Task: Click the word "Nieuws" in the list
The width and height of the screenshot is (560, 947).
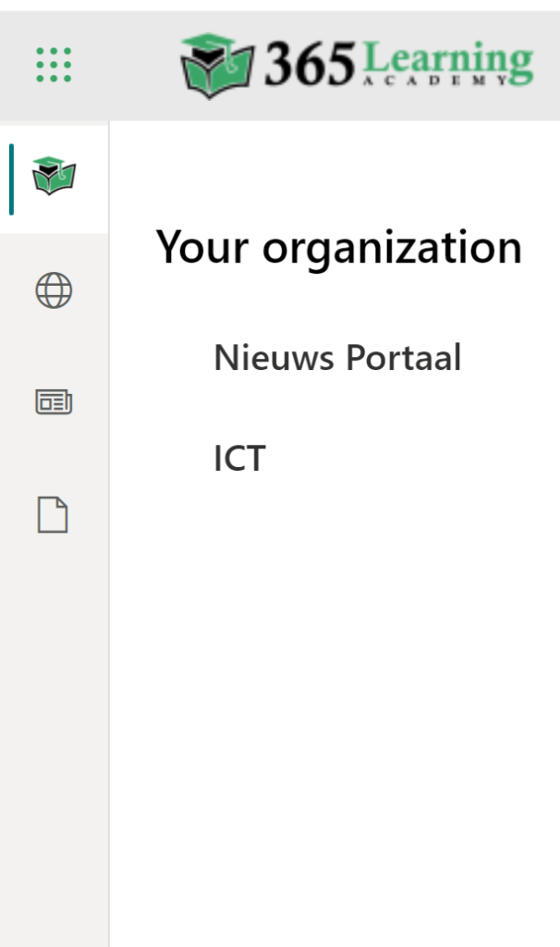Action: (x=274, y=357)
